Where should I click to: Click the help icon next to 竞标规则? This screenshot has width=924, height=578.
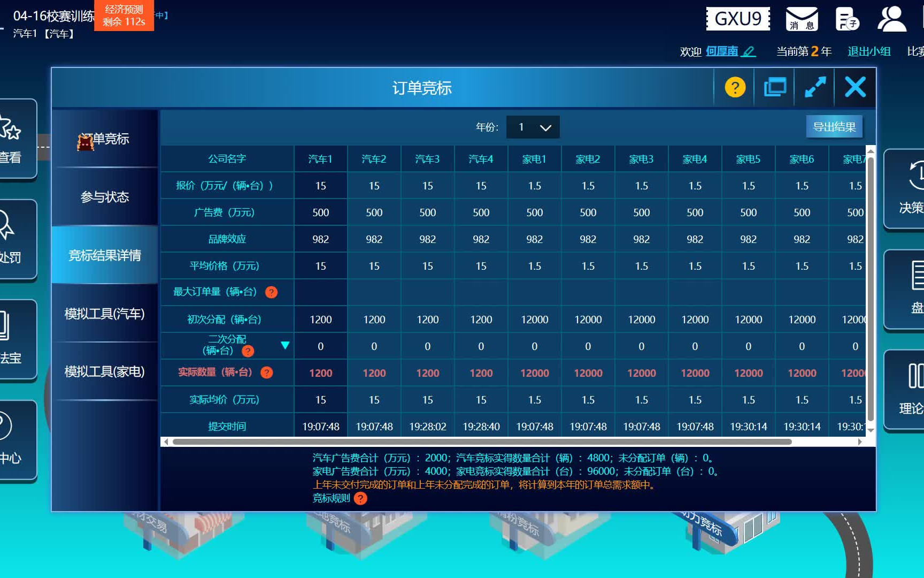pos(361,498)
